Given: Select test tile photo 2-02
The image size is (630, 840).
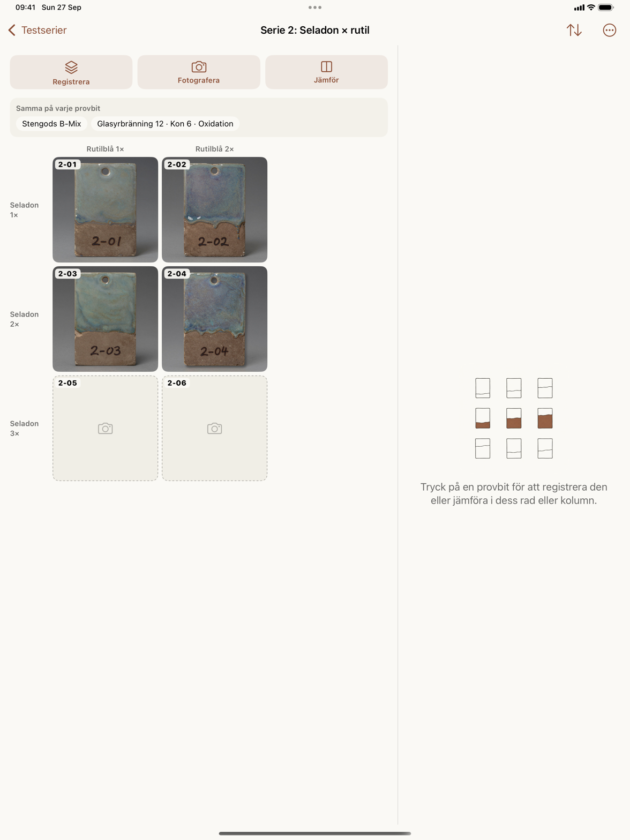Looking at the screenshot, I should [x=215, y=209].
